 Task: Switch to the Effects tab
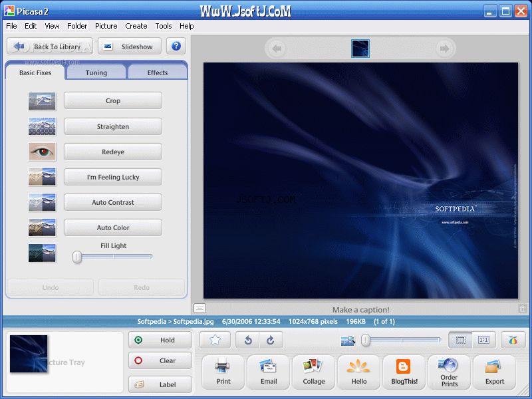(158, 72)
